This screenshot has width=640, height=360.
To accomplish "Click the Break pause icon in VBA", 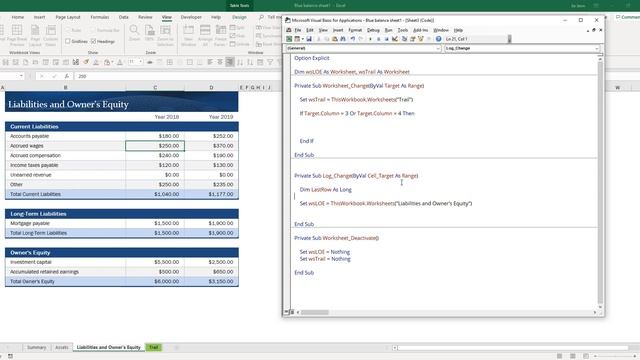I will coord(378,39).
